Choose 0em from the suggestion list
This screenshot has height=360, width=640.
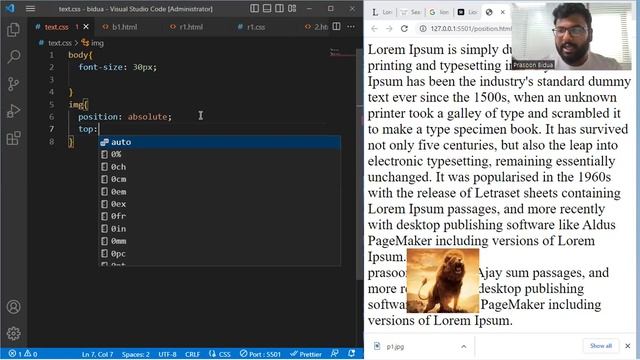[x=220, y=191]
